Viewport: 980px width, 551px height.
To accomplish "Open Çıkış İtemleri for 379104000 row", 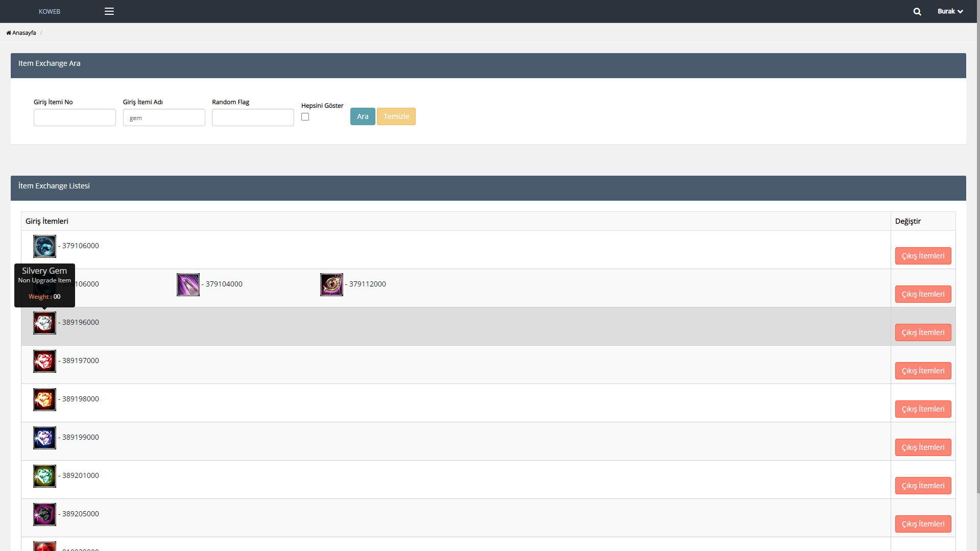I will point(923,294).
